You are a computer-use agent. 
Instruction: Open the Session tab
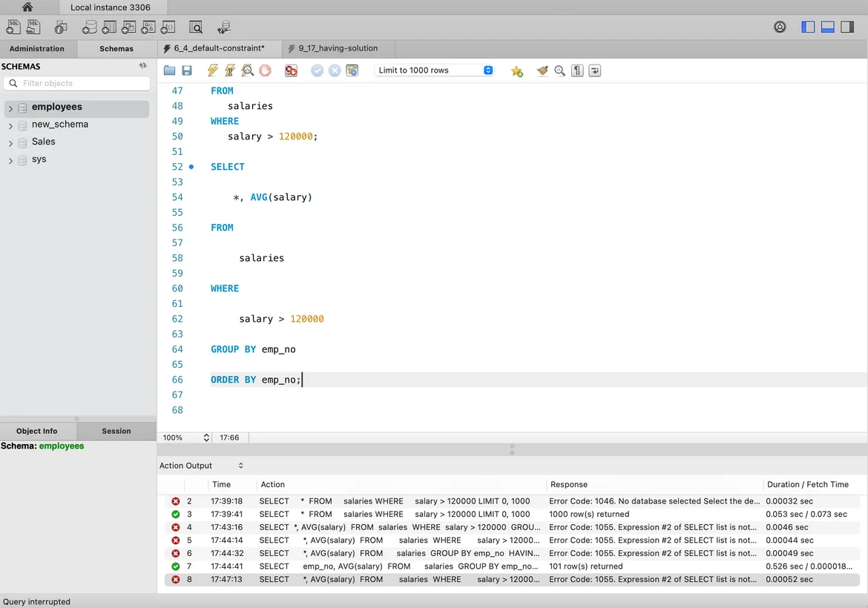pos(116,431)
